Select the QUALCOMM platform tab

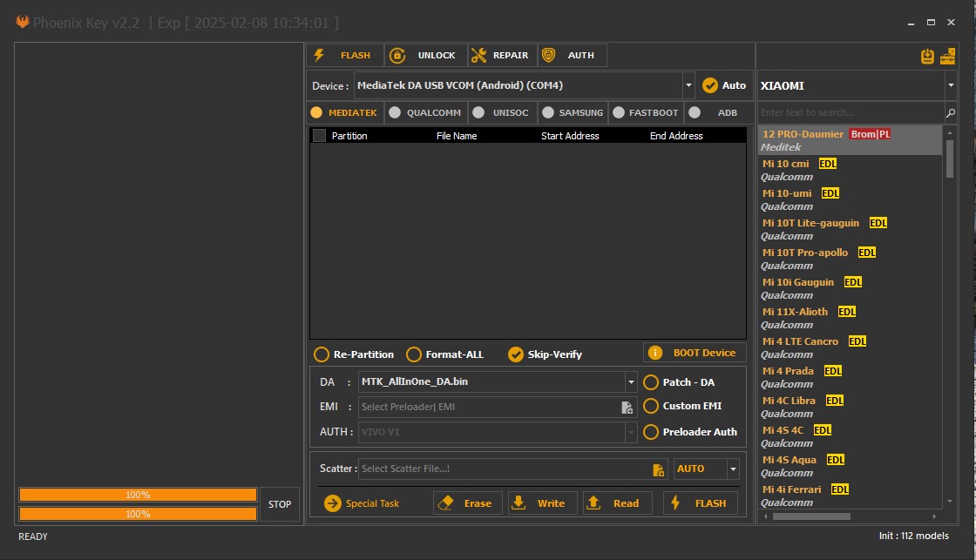[x=424, y=112]
